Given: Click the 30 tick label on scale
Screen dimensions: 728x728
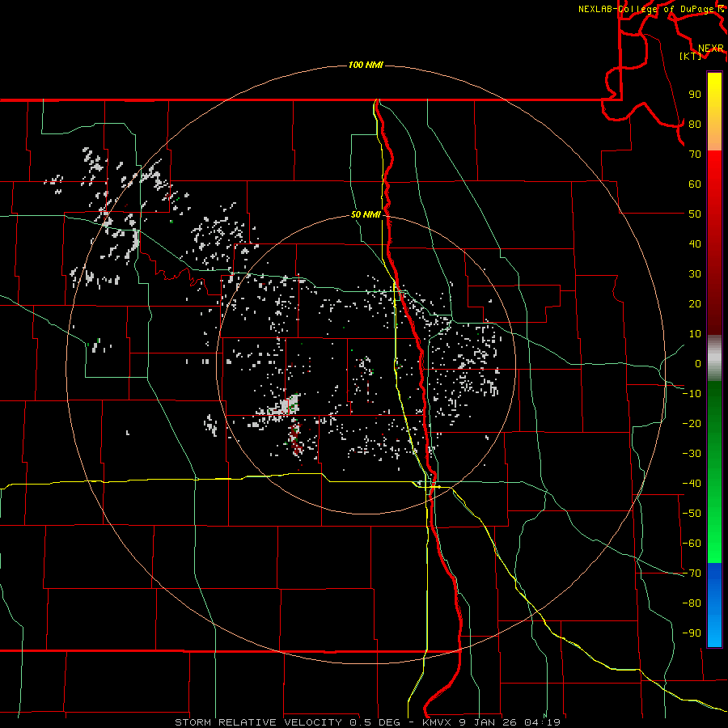Looking at the screenshot, I should pyautogui.click(x=695, y=274).
